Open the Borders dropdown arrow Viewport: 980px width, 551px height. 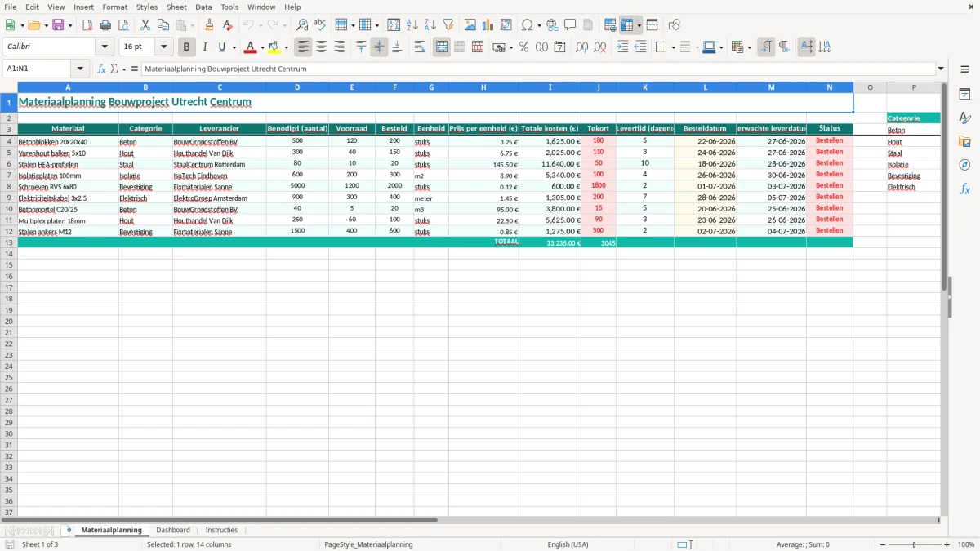(672, 47)
